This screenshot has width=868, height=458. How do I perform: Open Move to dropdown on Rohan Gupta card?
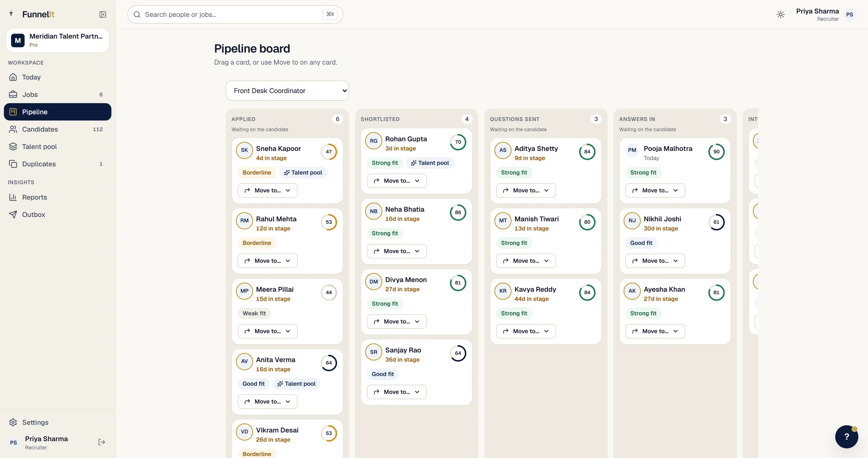tap(397, 181)
